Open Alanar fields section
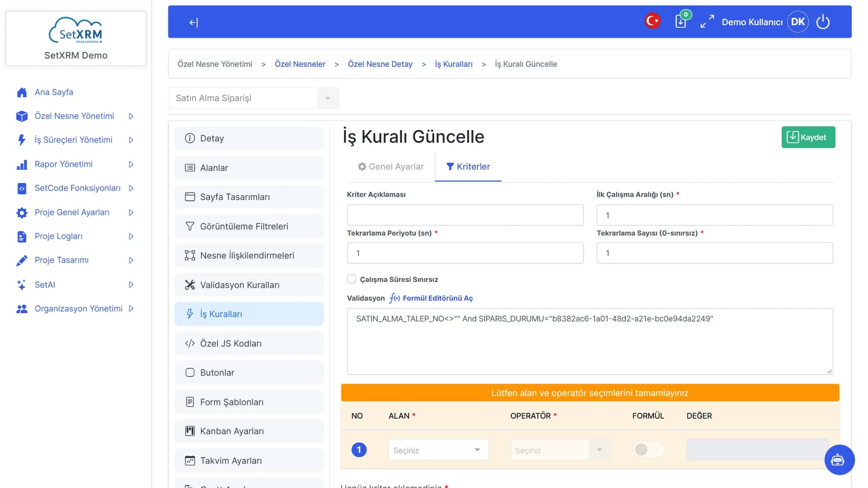This screenshot has height=488, width=868. pos(249,168)
